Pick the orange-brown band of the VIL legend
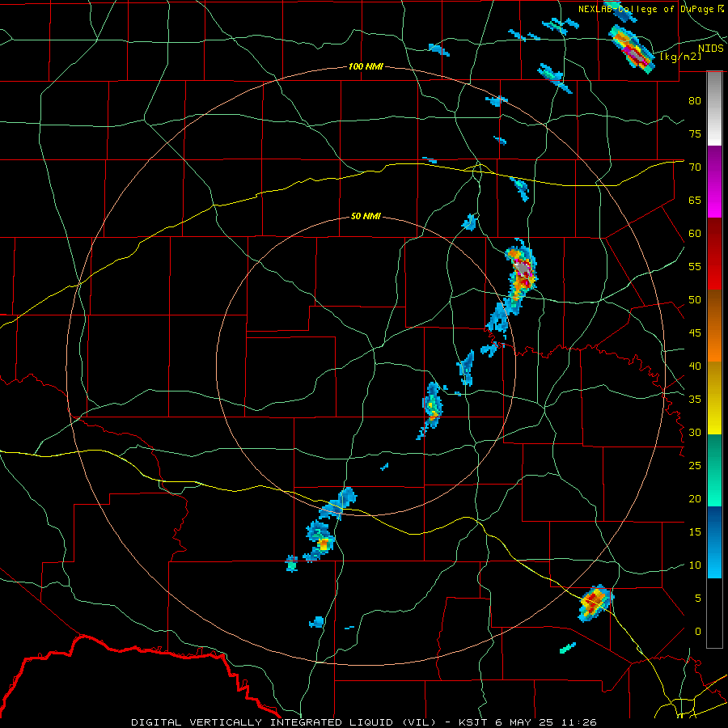728x728 pixels. pyautogui.click(x=714, y=326)
